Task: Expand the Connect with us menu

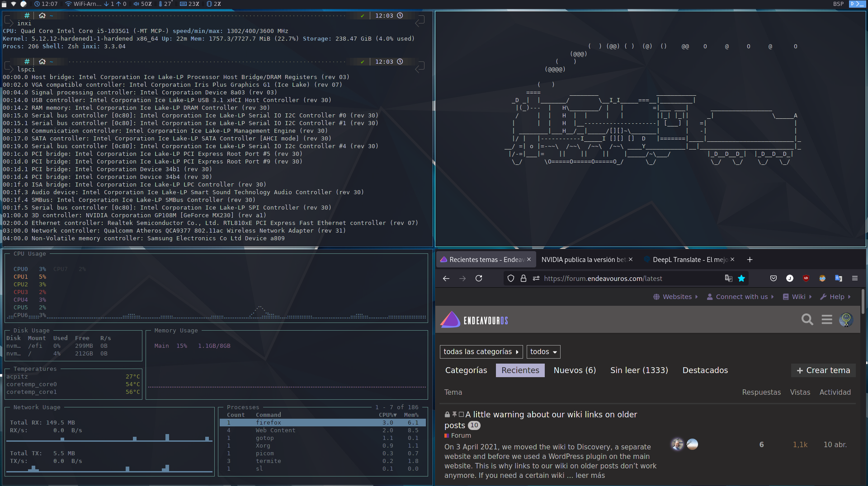Action: click(x=740, y=297)
